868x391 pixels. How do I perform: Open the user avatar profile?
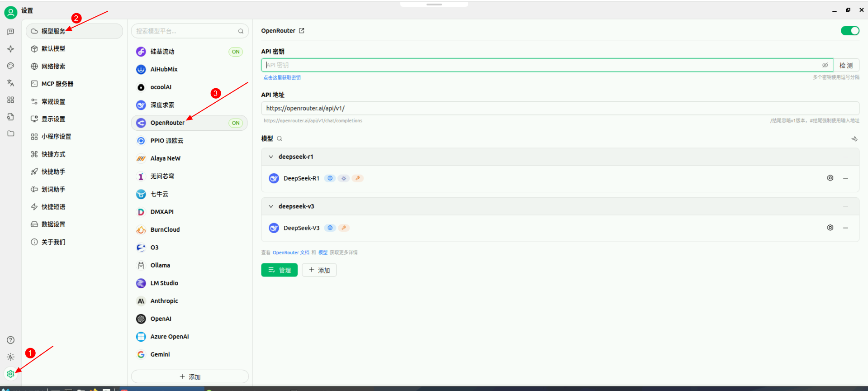[11, 12]
